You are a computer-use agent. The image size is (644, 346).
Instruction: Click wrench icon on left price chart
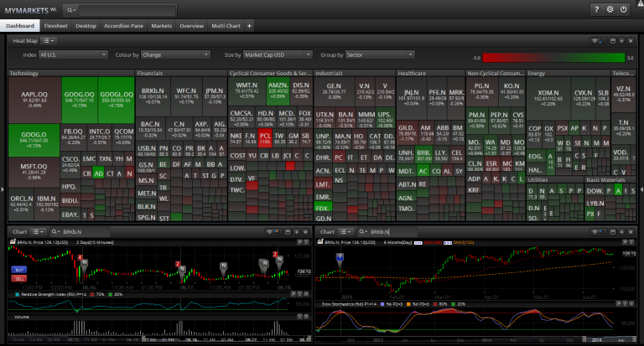coord(300,242)
